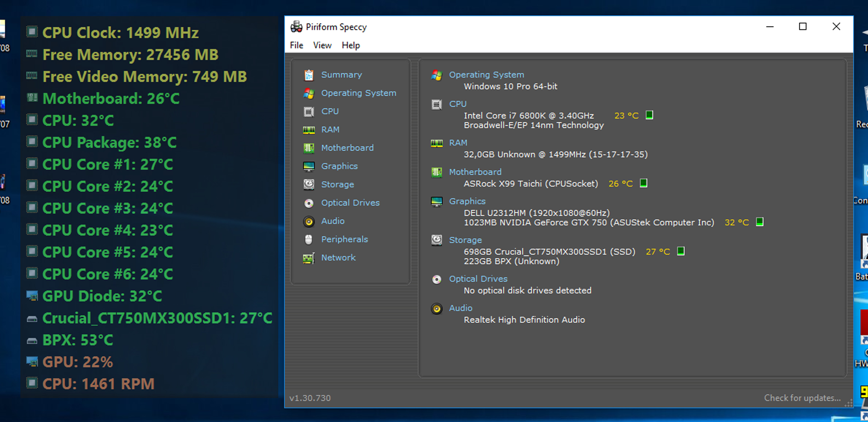Click the Peripherals mouse icon in sidebar

[x=309, y=240]
